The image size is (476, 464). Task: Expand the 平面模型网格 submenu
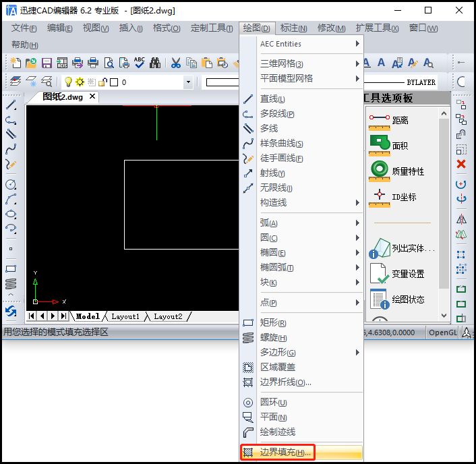tap(310, 78)
